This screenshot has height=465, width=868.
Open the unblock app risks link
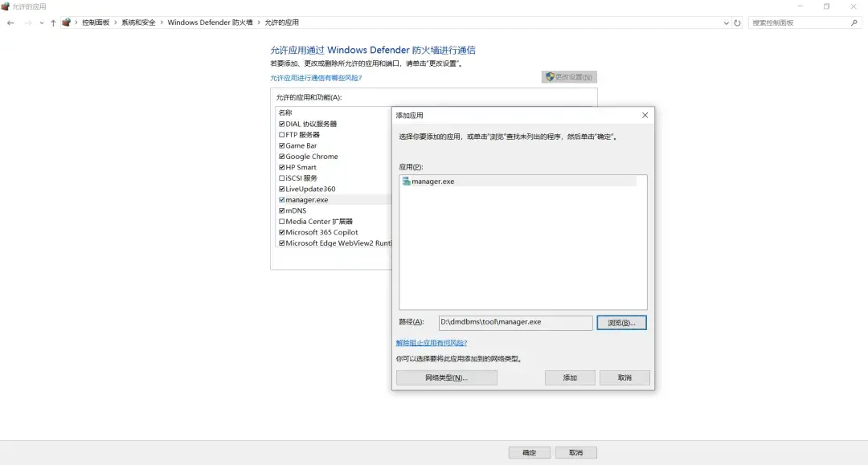(432, 343)
